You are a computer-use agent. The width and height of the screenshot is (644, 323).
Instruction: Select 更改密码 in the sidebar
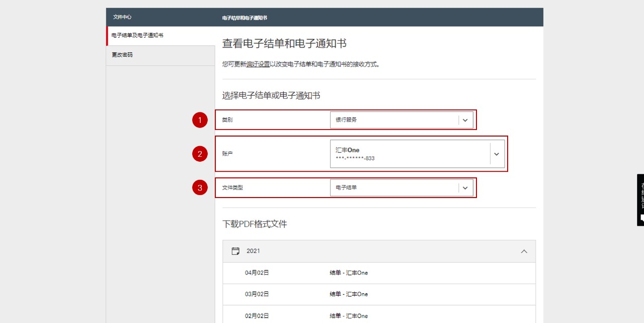tap(160, 55)
